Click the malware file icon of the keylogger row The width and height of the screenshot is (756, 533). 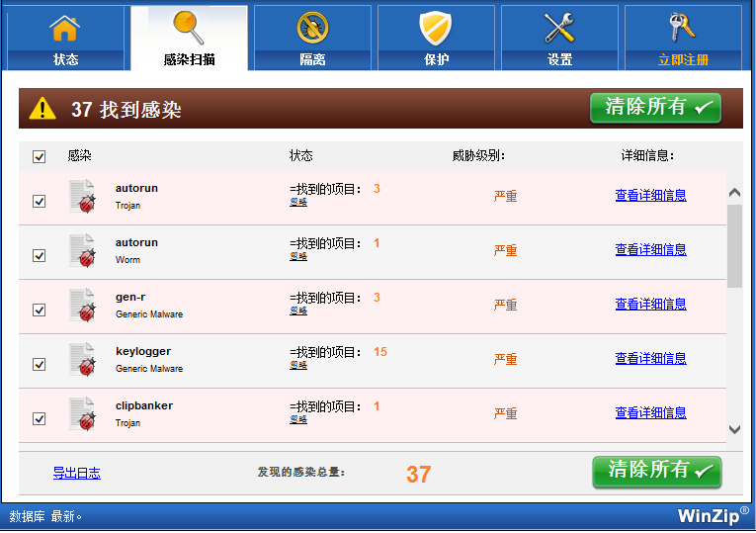(82, 360)
